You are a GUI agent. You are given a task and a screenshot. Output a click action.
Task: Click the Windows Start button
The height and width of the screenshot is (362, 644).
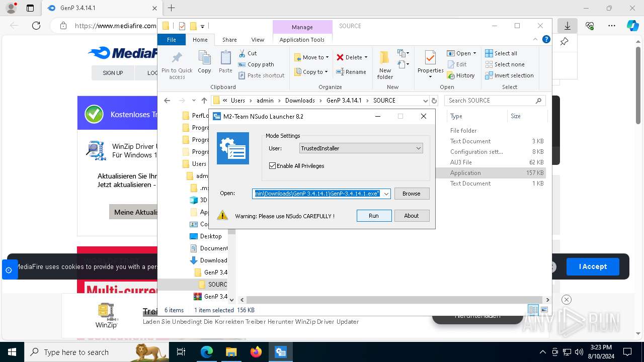[x=12, y=352]
